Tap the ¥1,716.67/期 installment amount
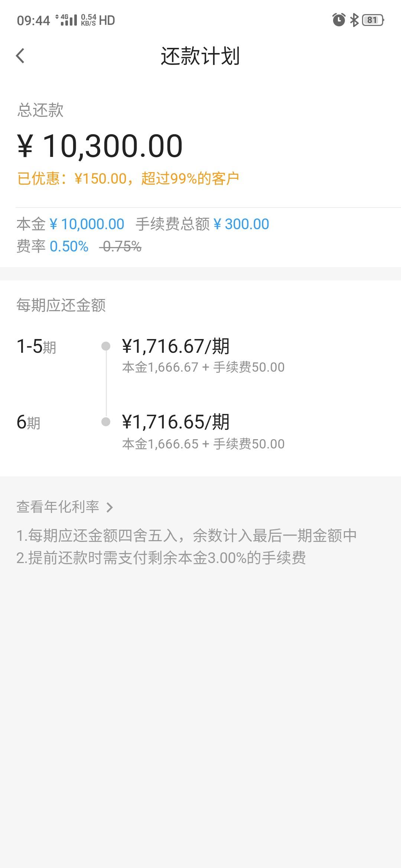 pyautogui.click(x=176, y=346)
